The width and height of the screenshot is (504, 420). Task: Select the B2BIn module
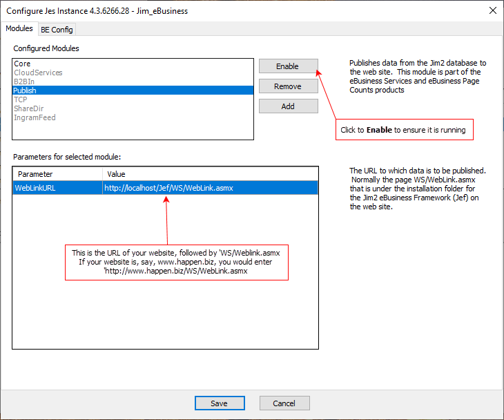pos(133,82)
